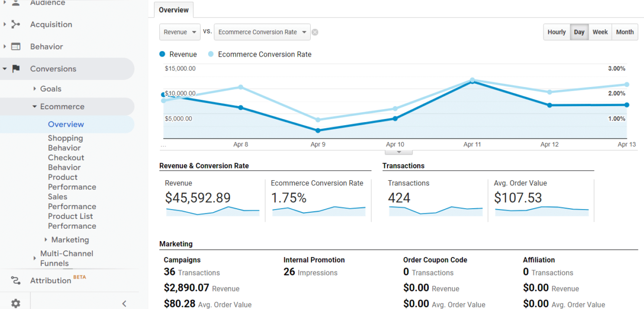
Task: Open Admin settings gear icon
Action: 15,303
